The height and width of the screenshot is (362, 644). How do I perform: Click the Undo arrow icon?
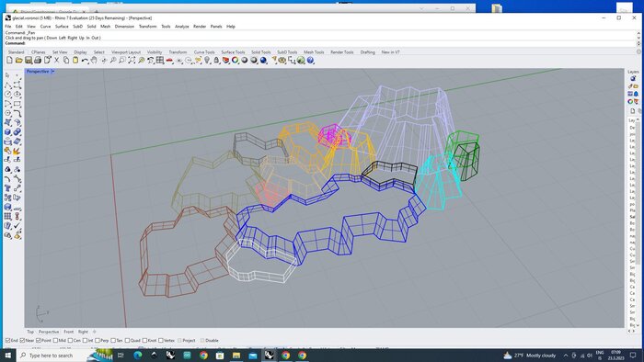[85, 61]
